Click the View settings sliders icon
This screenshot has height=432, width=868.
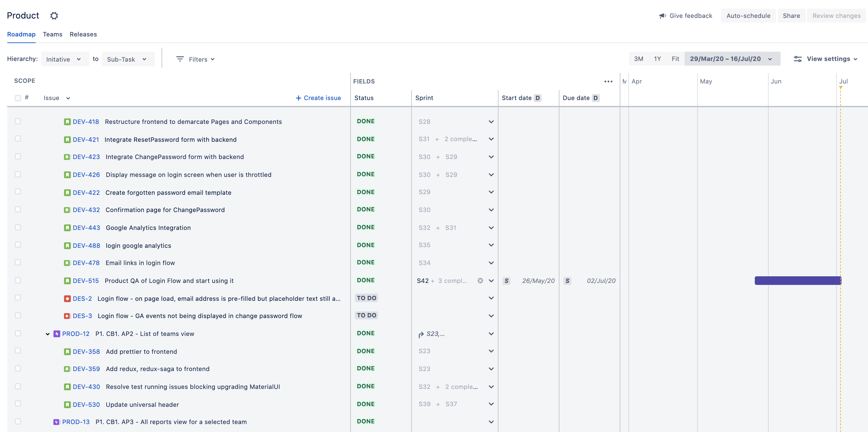pos(797,59)
